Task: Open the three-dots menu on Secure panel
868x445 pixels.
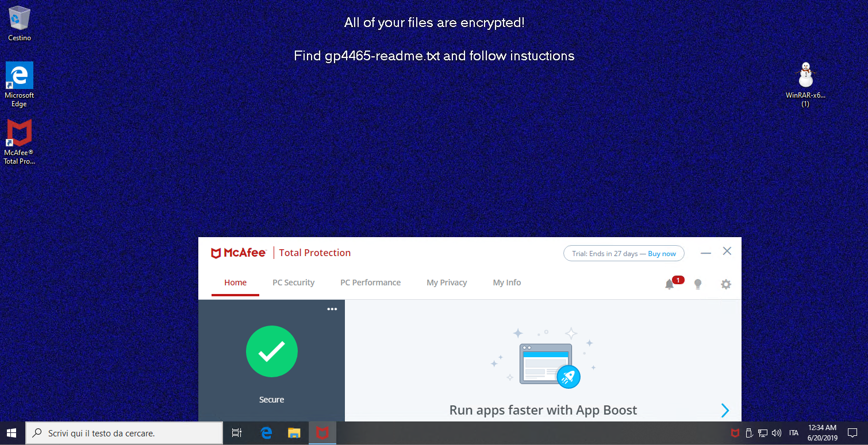Action: [332, 309]
